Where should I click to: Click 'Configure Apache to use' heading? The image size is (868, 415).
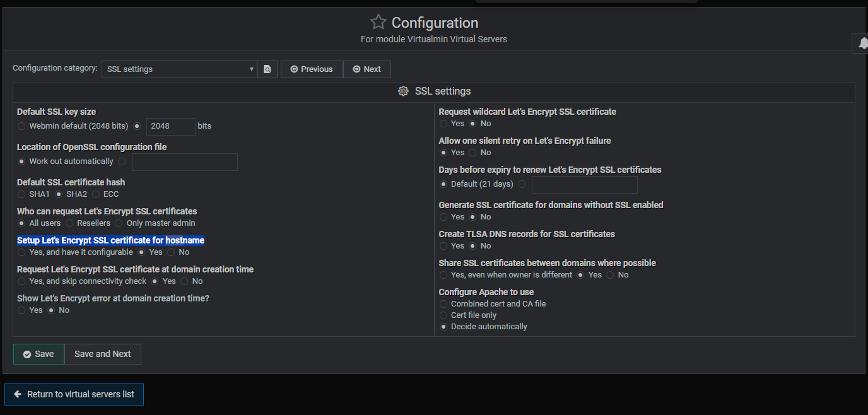click(x=486, y=292)
